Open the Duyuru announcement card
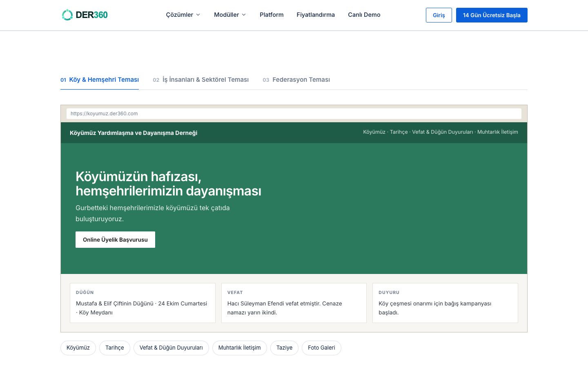Image resolution: width=588 pixels, height=368 pixels. pyautogui.click(x=445, y=303)
